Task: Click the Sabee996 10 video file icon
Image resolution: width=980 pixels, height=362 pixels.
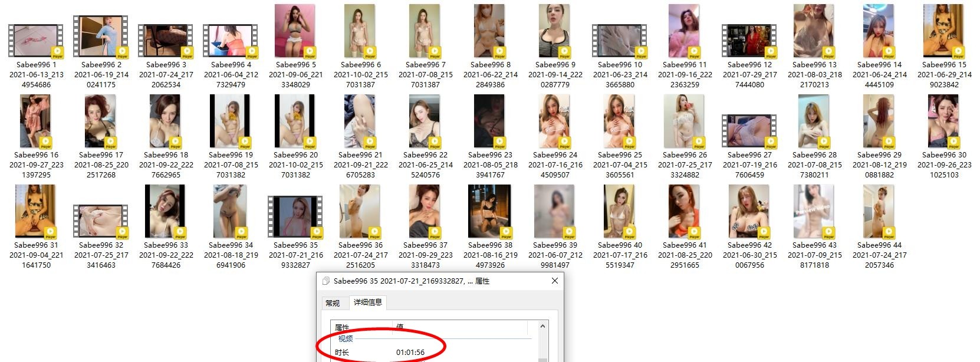Action: click(x=620, y=41)
